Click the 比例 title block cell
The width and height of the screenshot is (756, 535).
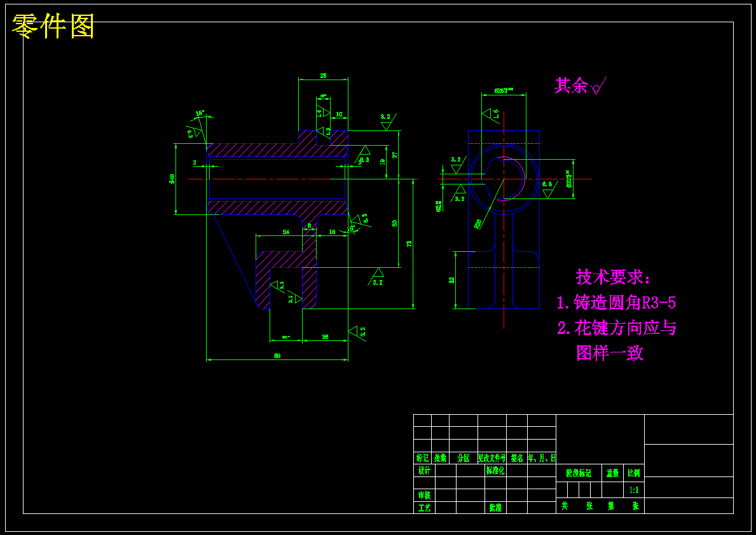click(x=633, y=474)
